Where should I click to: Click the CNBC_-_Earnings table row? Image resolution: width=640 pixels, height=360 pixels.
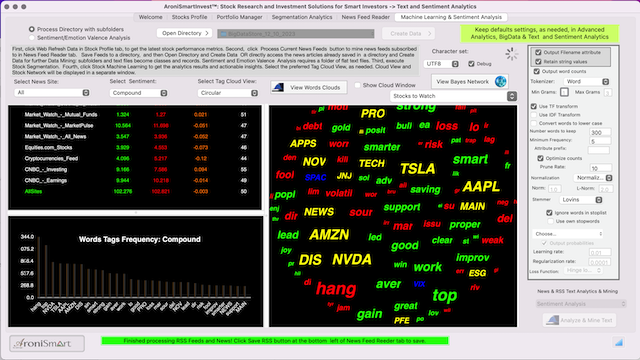coord(135,180)
